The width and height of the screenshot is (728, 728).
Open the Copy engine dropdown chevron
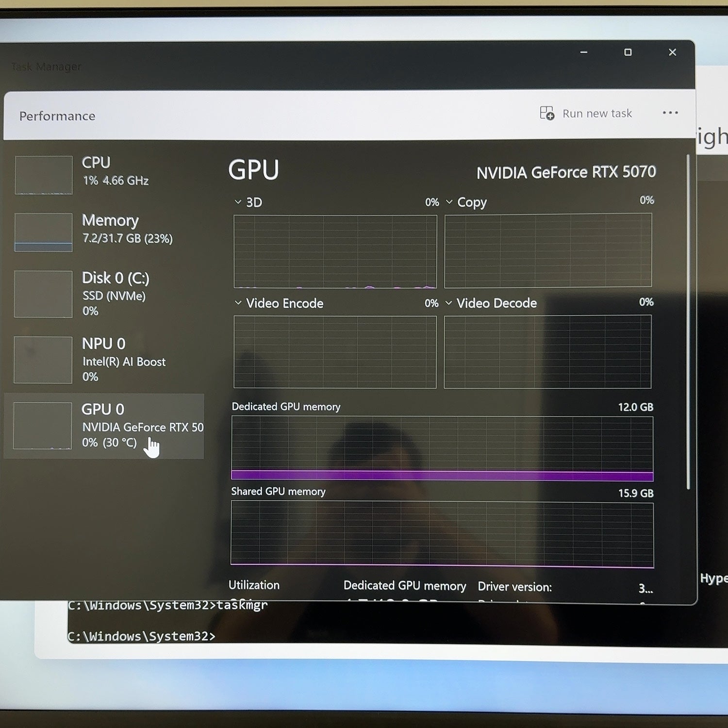point(449,202)
